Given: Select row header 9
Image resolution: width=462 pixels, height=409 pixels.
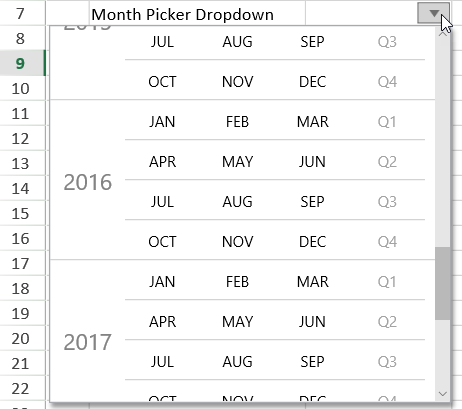Looking at the screenshot, I should point(22,63).
